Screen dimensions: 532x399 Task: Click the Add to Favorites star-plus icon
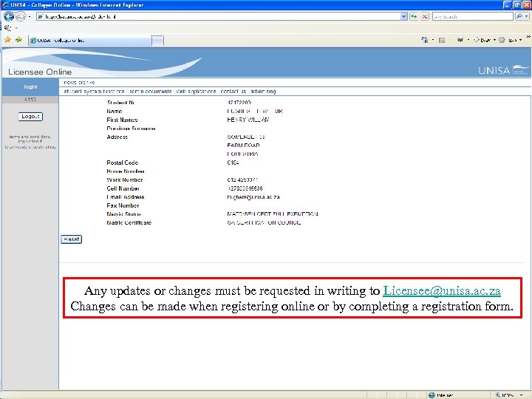18,40
